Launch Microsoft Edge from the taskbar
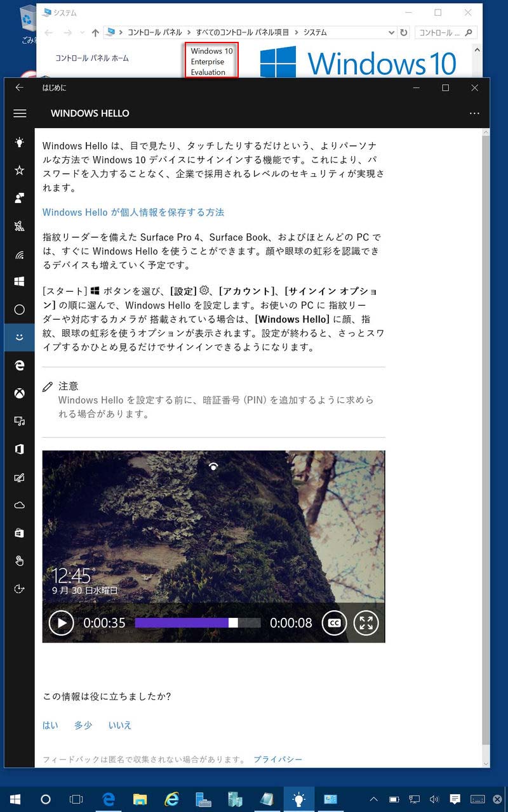 108,799
